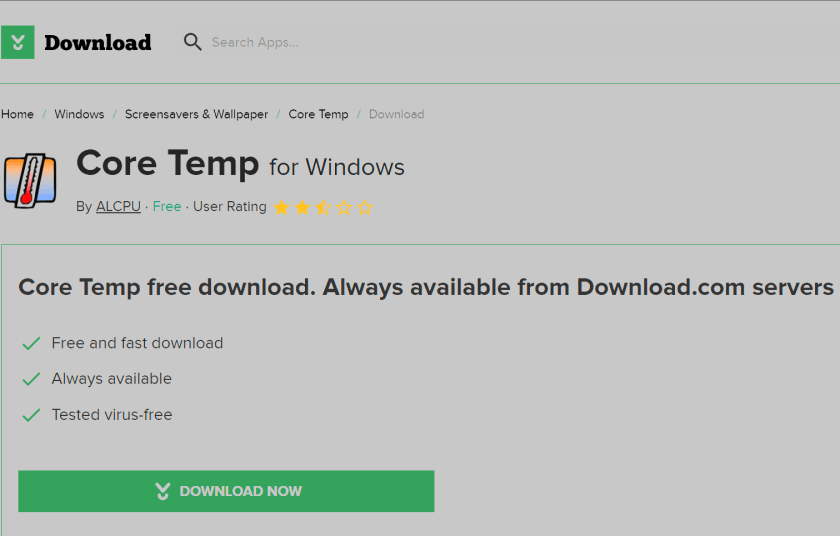The image size is (840, 536).
Task: Click the third half-filled rating star
Action: (323, 208)
